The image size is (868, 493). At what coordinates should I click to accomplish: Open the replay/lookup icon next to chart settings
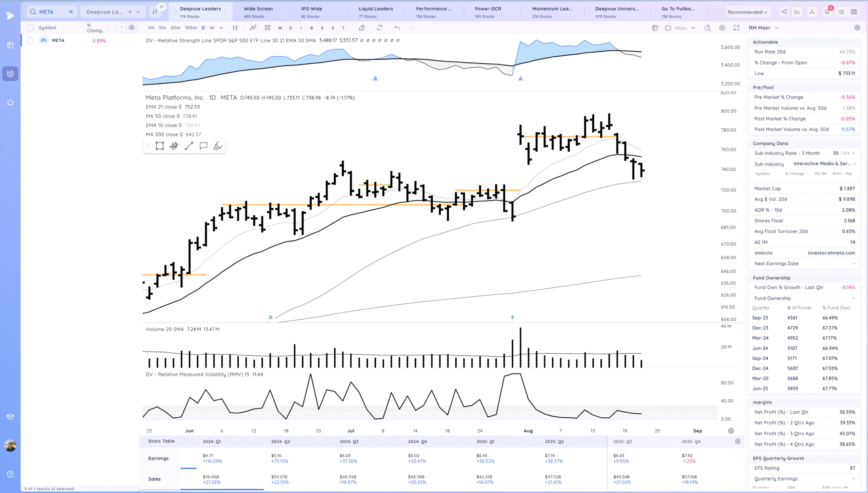(708, 28)
